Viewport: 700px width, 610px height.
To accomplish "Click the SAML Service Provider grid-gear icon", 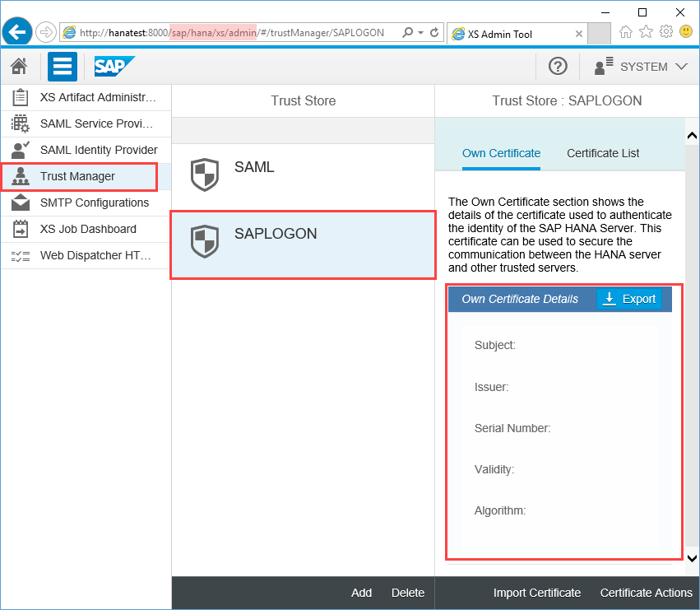I will 20,123.
